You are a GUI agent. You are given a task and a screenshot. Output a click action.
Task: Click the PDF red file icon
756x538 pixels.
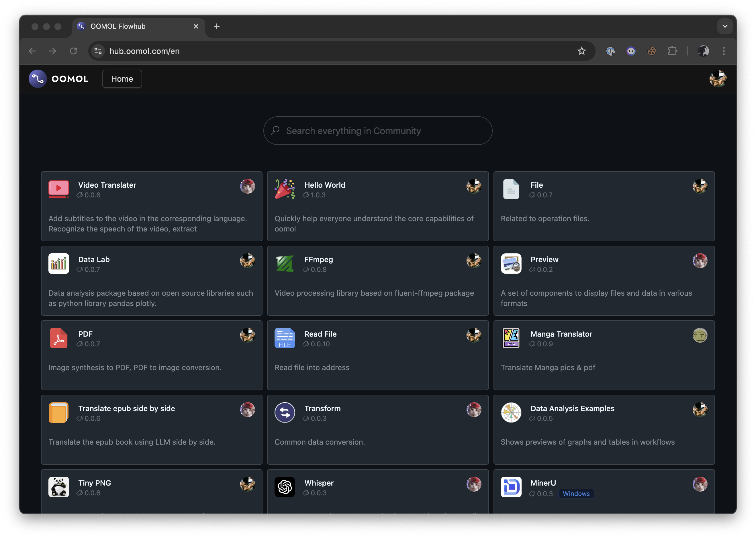59,338
